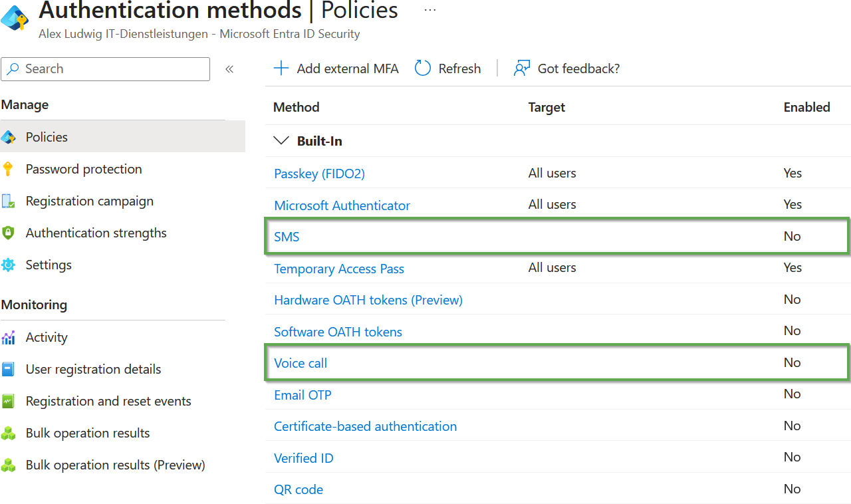The height and width of the screenshot is (504, 851).
Task: Collapse the Built-In methods group
Action: pos(282,141)
